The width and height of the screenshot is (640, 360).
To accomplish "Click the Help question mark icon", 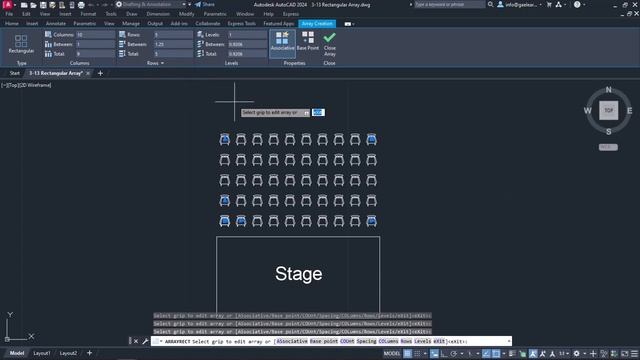I will [577, 4].
